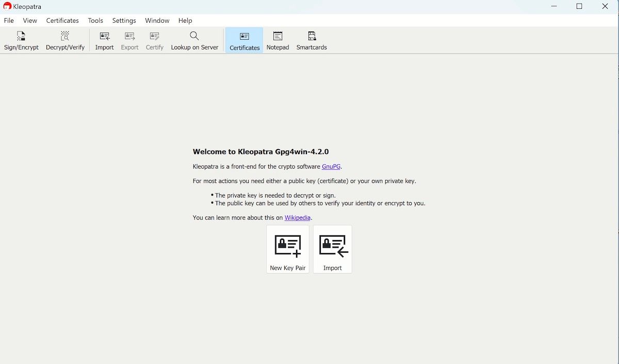
Task: Open the Decrypt/Verify tool
Action: click(65, 41)
